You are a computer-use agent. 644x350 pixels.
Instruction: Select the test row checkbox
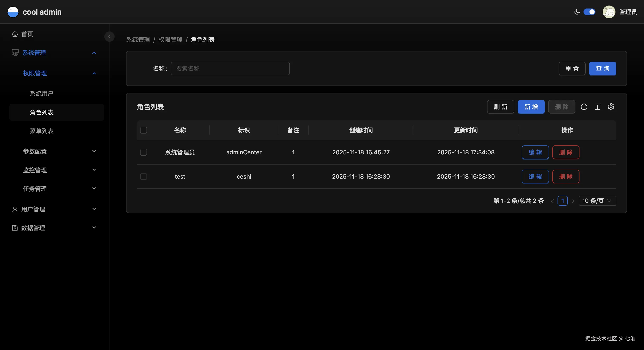tap(144, 176)
